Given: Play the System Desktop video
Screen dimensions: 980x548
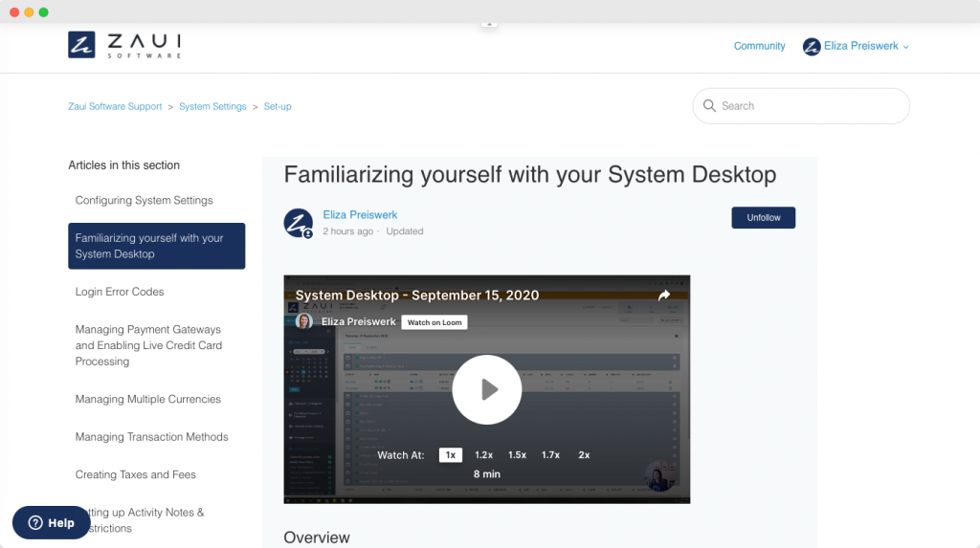Looking at the screenshot, I should [x=487, y=390].
